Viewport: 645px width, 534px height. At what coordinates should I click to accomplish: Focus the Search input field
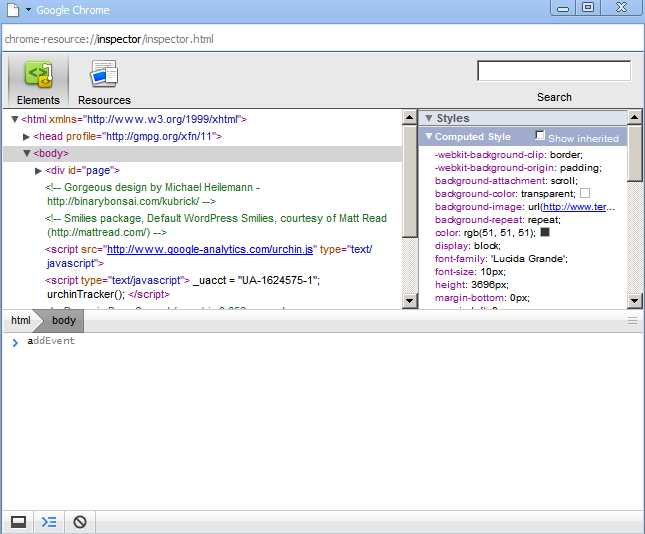pos(554,71)
